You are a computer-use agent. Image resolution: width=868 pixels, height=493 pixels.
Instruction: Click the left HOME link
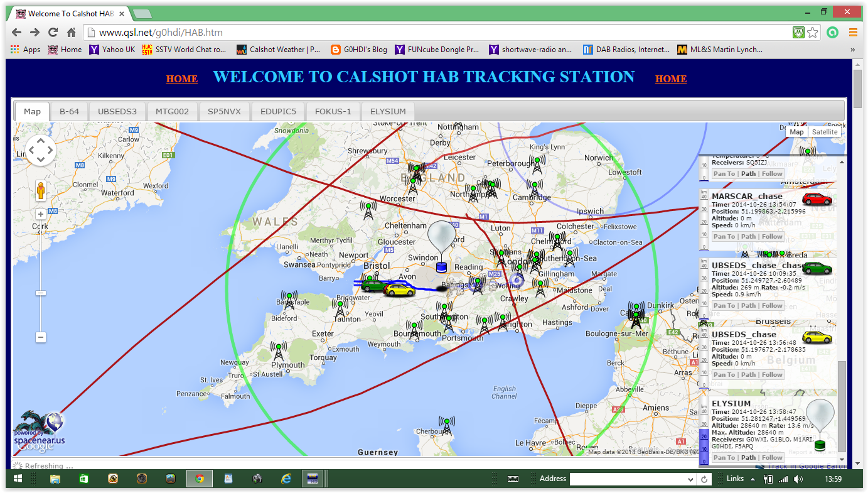click(182, 79)
